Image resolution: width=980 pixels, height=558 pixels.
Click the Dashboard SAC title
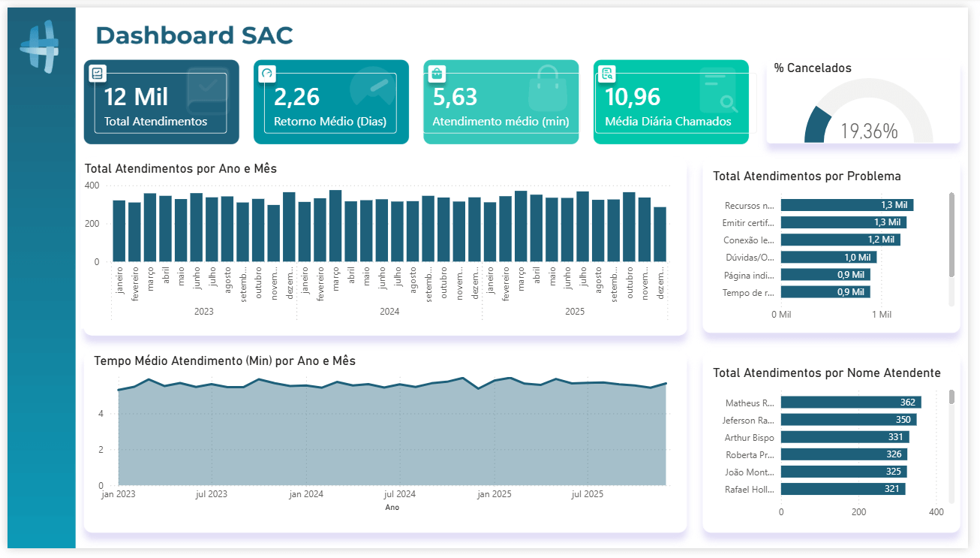tap(194, 35)
